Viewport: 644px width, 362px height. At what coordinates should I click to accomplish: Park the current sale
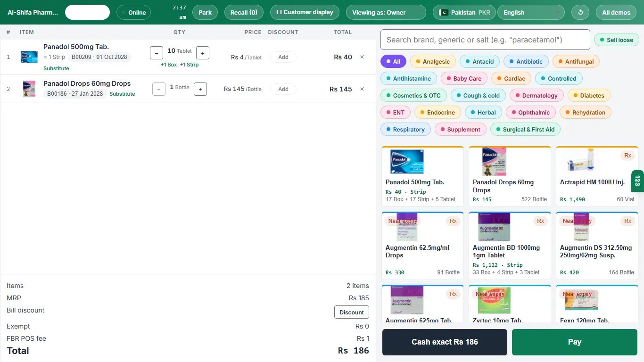tap(205, 12)
